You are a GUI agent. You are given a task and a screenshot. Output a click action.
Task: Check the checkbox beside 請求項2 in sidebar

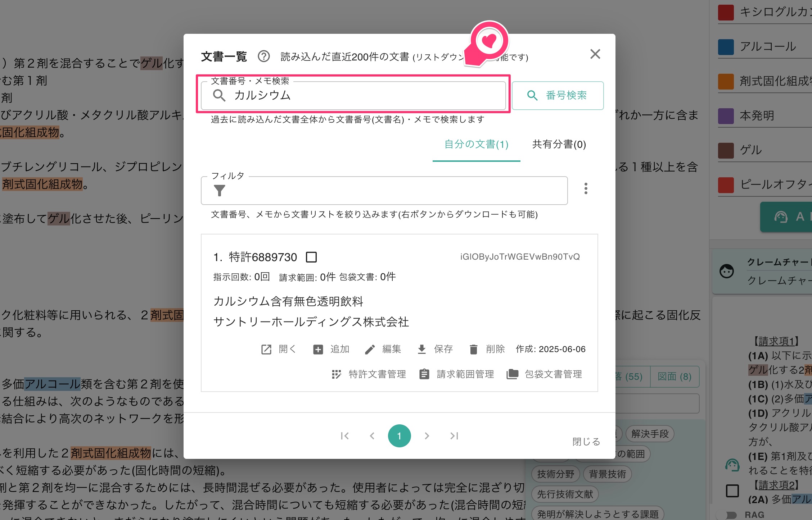pos(732,490)
